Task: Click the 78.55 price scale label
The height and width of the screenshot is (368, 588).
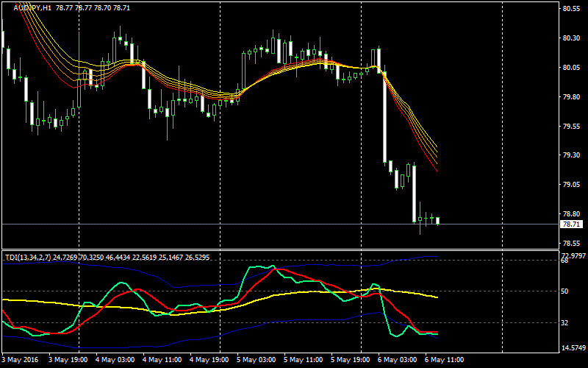Action: click(x=572, y=244)
